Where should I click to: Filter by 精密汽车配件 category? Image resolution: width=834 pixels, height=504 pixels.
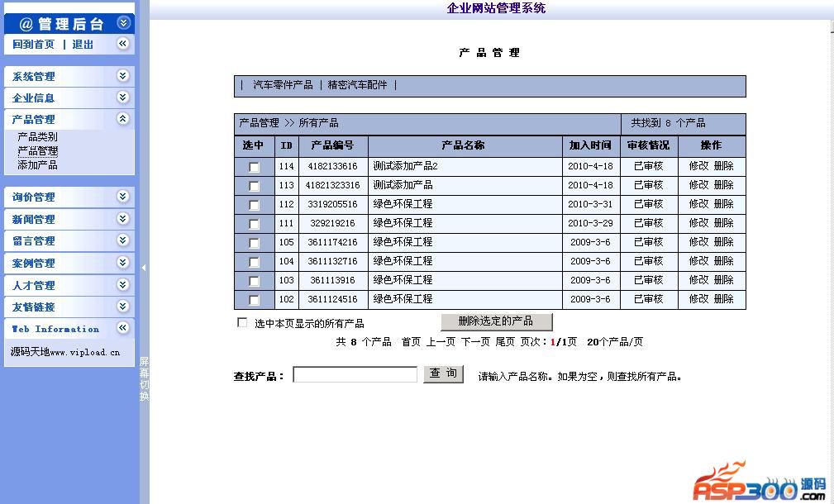(x=357, y=85)
